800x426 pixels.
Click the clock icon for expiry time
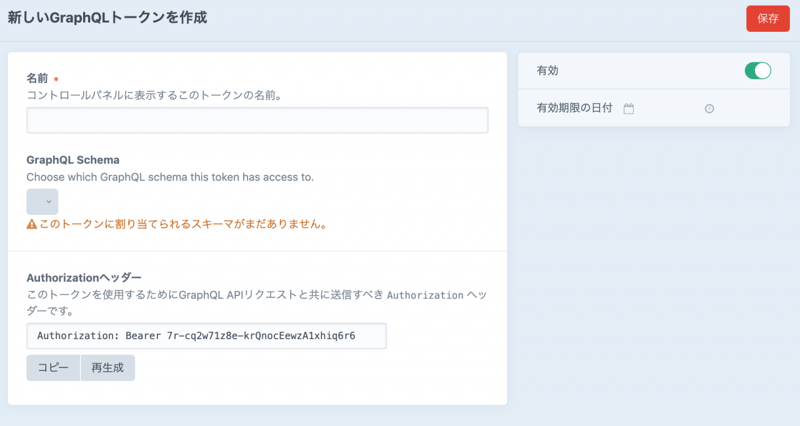coord(709,108)
